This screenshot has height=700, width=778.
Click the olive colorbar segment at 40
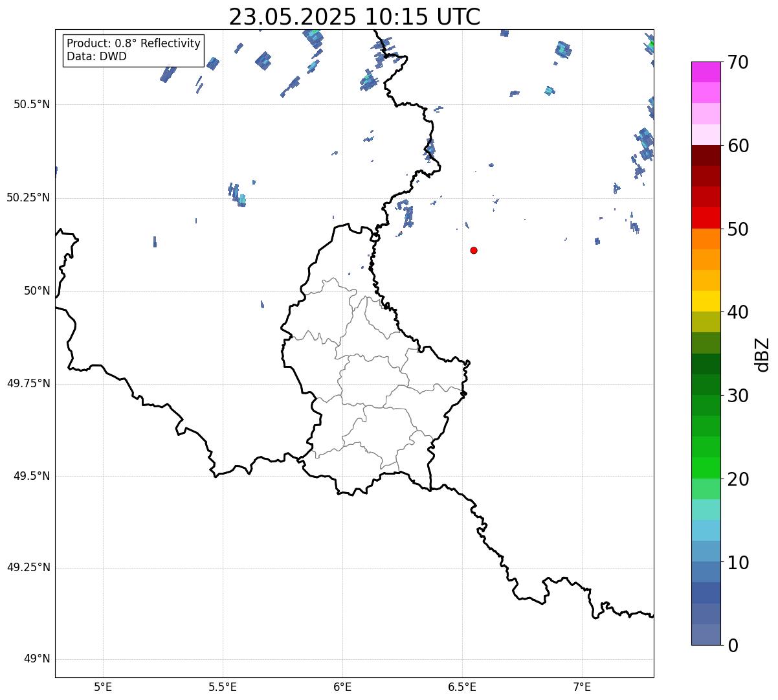[706, 322]
